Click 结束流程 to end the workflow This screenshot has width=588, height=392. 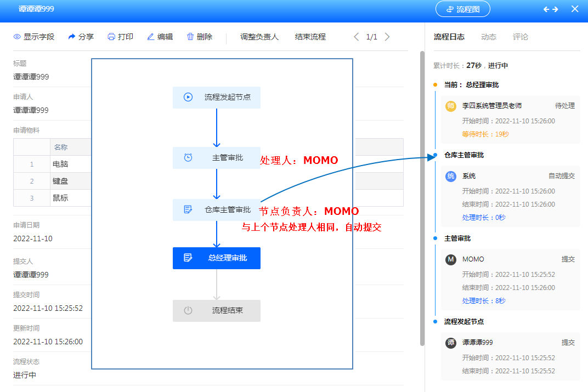click(x=310, y=37)
